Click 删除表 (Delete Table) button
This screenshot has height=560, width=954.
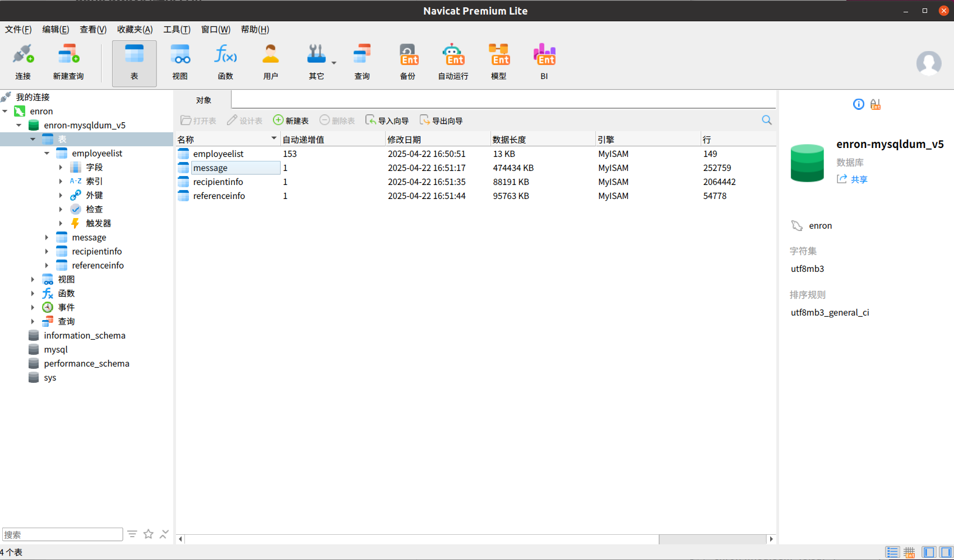pyautogui.click(x=337, y=121)
